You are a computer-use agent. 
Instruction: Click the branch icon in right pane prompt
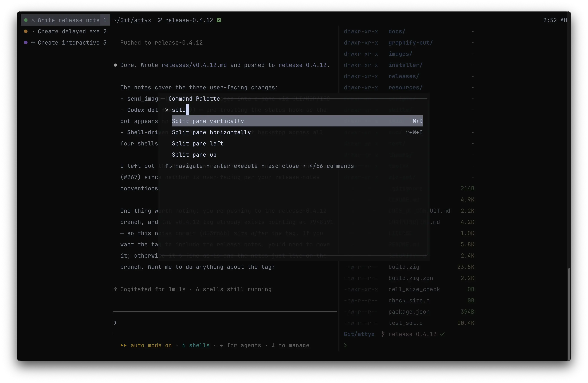click(x=383, y=334)
